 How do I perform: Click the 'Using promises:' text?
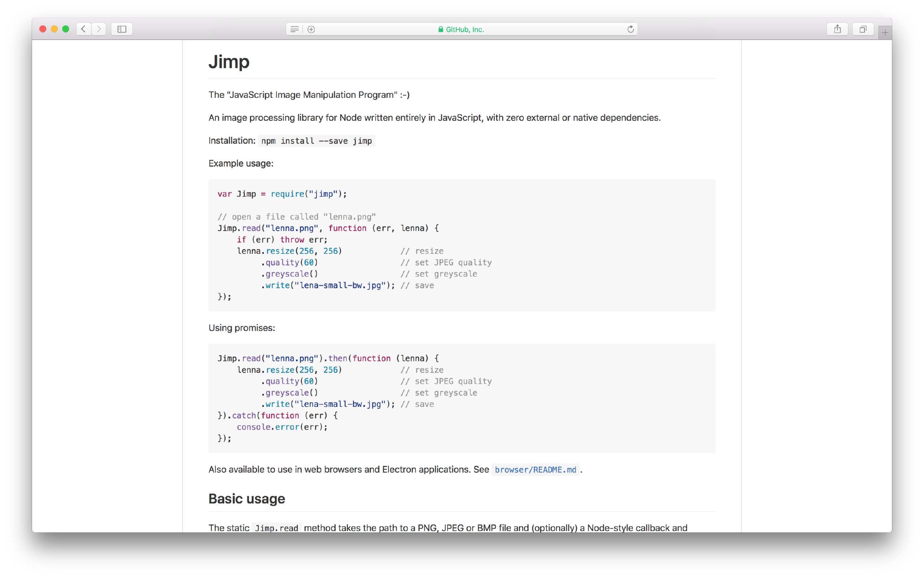click(x=241, y=327)
